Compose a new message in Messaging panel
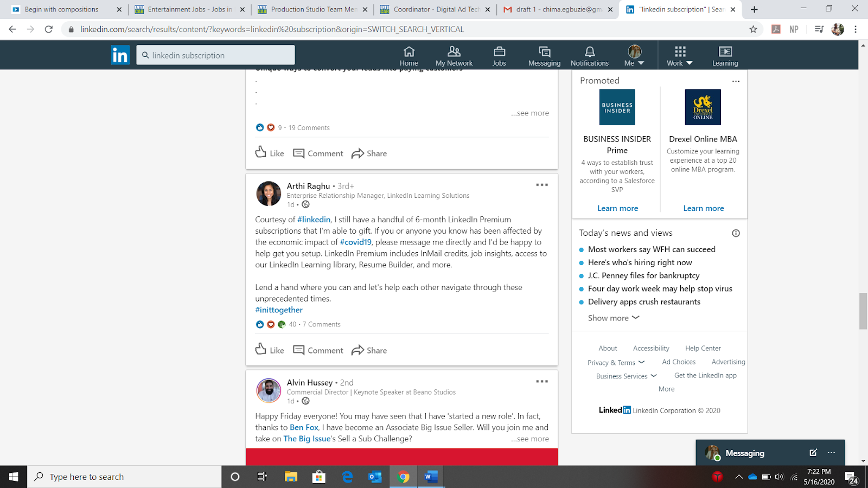This screenshot has height=488, width=868. pos(813,453)
